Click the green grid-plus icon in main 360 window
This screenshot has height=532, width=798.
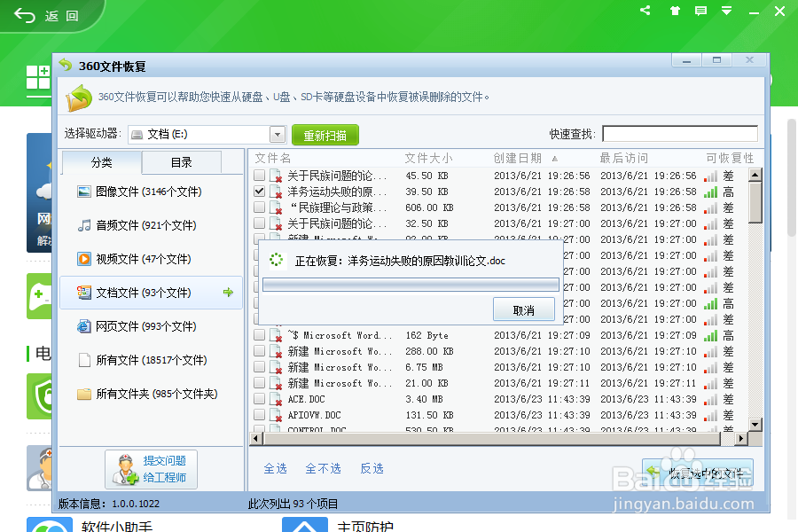(x=38, y=78)
